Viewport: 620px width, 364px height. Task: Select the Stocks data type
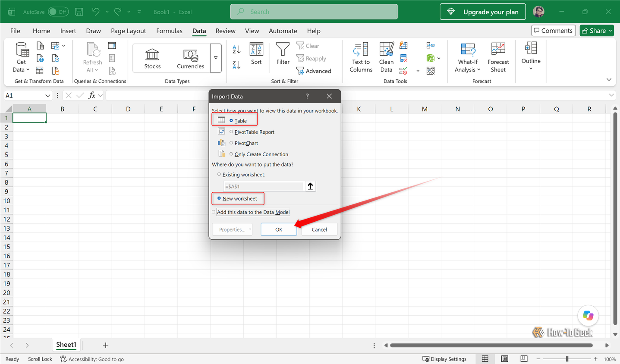152,58
